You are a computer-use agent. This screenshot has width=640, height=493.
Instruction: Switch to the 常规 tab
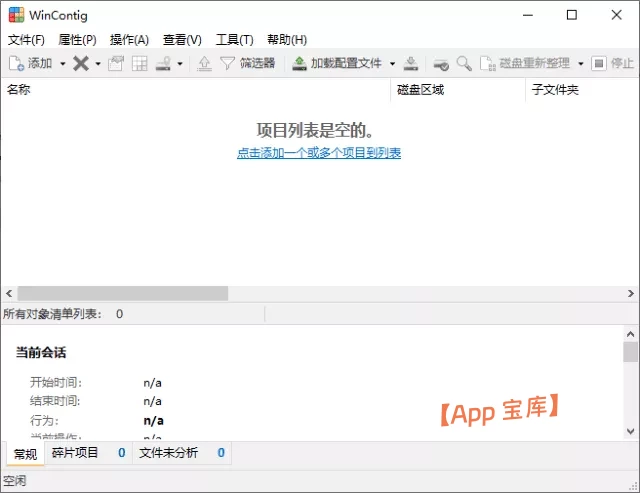point(25,454)
